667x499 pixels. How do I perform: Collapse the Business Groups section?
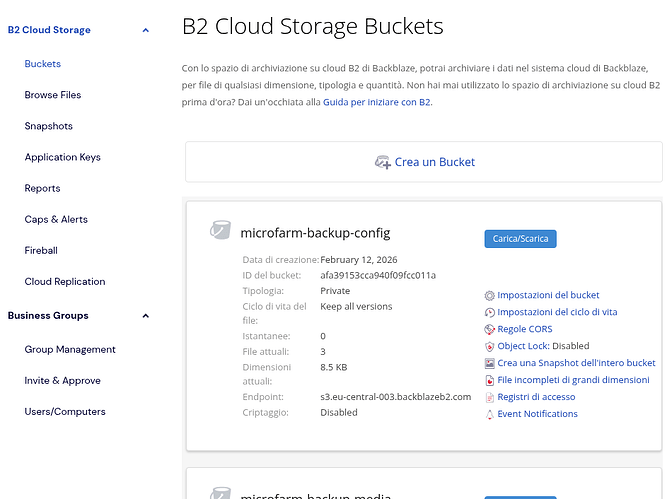[145, 316]
